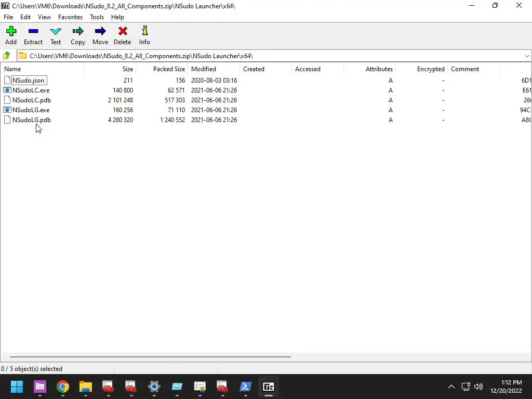Click the red Delete icon
This screenshot has width=532, height=399.
coord(123,31)
